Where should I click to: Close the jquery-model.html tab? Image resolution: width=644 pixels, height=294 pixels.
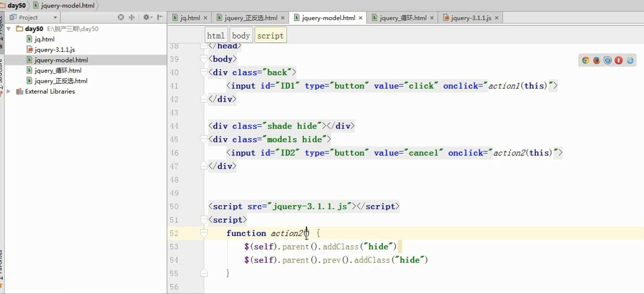tap(360, 18)
